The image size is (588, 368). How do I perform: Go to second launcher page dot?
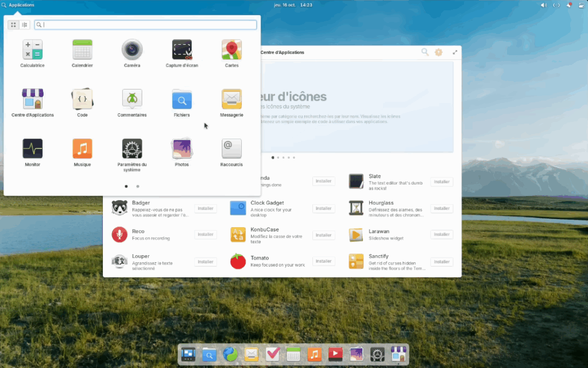point(138,186)
